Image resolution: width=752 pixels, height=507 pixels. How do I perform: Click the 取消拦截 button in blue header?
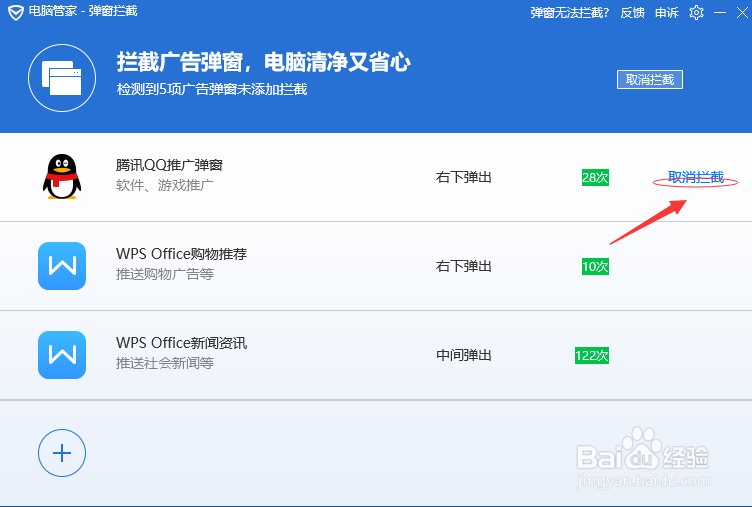point(650,80)
